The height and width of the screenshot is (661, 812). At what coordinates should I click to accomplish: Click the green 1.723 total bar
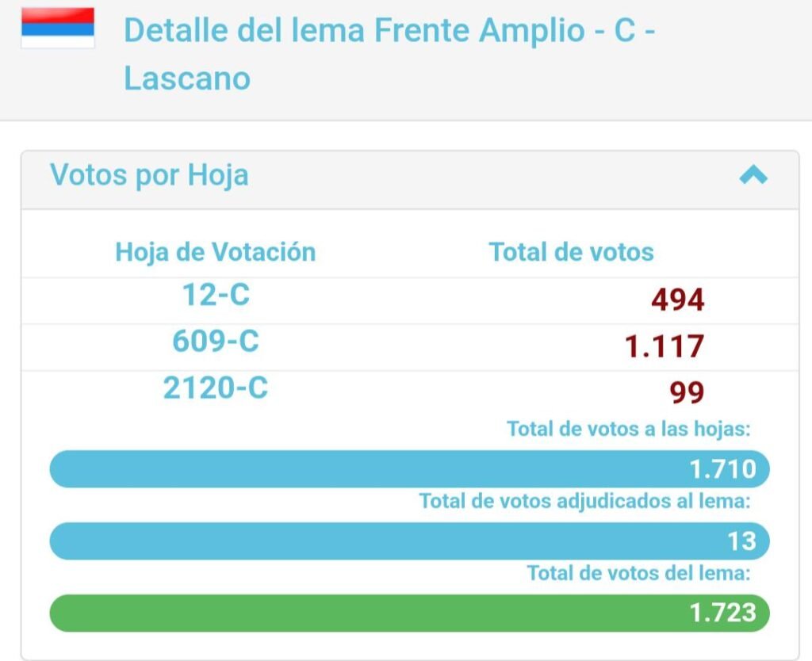pos(410,613)
